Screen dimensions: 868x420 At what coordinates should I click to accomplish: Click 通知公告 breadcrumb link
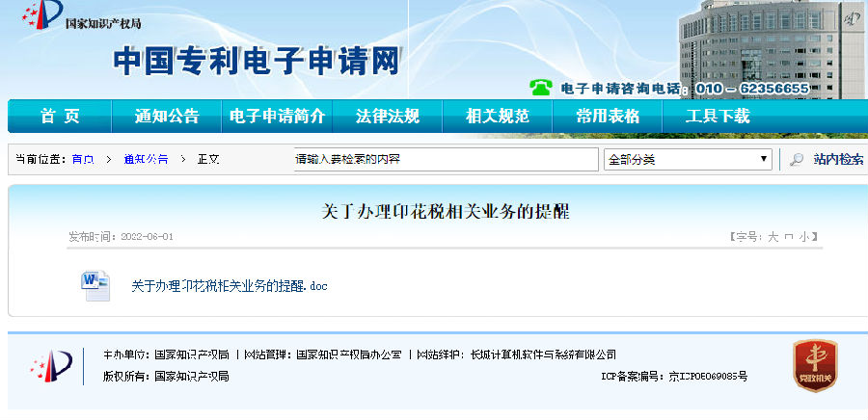coord(145,160)
